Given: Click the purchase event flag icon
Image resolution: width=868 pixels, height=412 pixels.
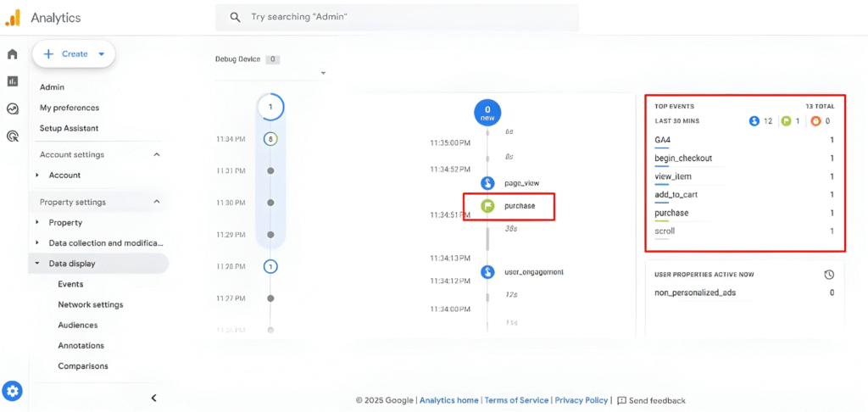Looking at the screenshot, I should pyautogui.click(x=487, y=206).
